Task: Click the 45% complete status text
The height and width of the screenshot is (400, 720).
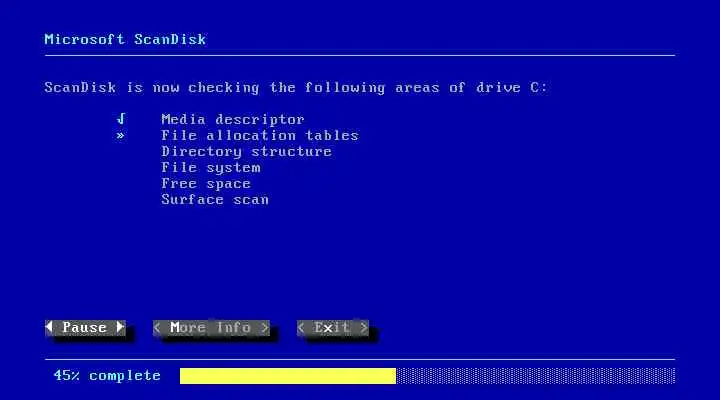Action: (x=107, y=376)
